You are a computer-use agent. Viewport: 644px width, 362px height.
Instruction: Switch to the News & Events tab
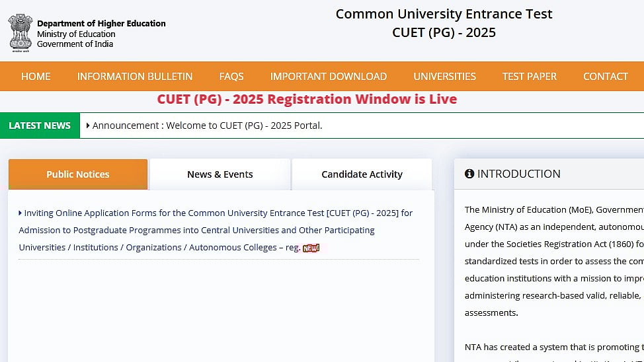click(x=220, y=174)
